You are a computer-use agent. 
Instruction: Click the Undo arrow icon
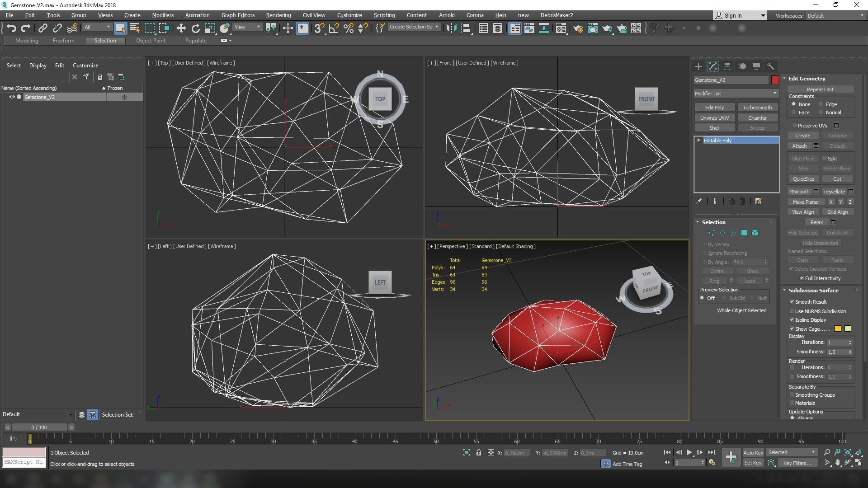click(x=11, y=28)
